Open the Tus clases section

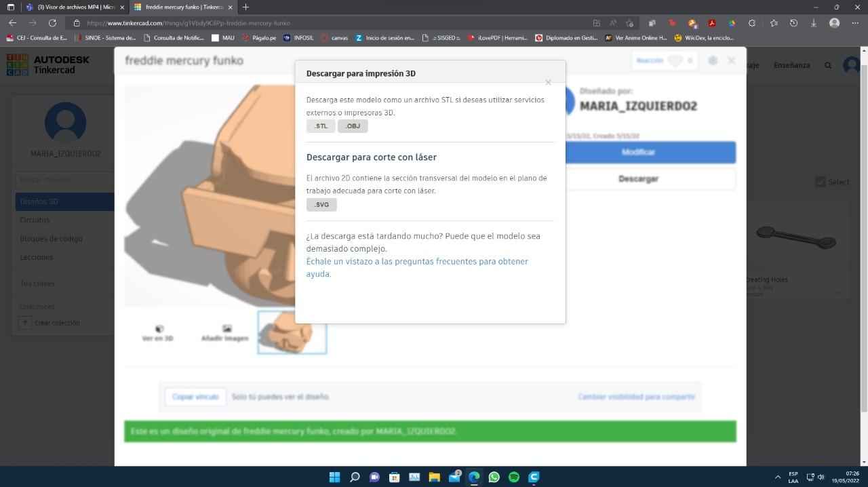37,284
